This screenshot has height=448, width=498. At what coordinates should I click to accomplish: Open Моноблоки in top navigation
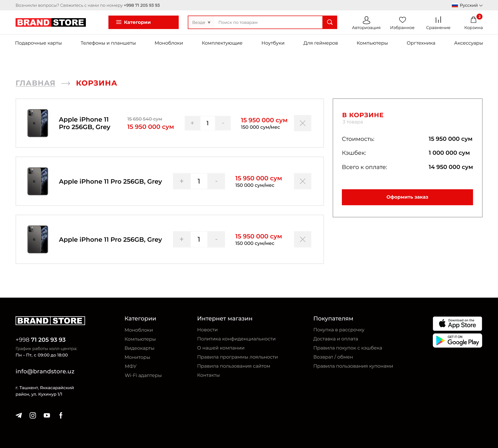pos(169,43)
